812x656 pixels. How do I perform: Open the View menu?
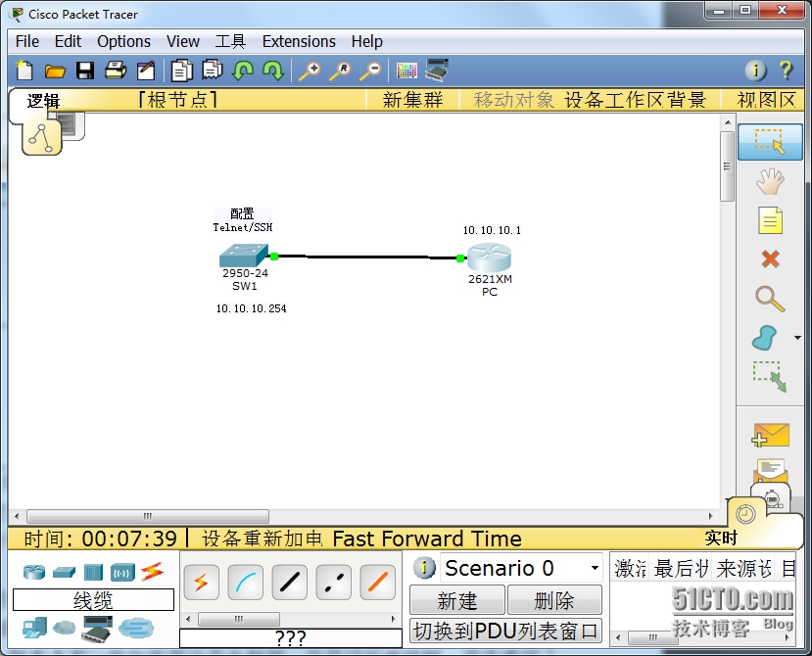point(183,41)
